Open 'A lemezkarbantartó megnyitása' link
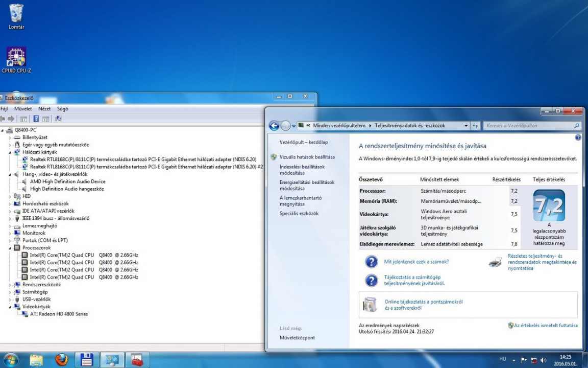Image resolution: width=588 pixels, height=368 pixels. [x=300, y=201]
